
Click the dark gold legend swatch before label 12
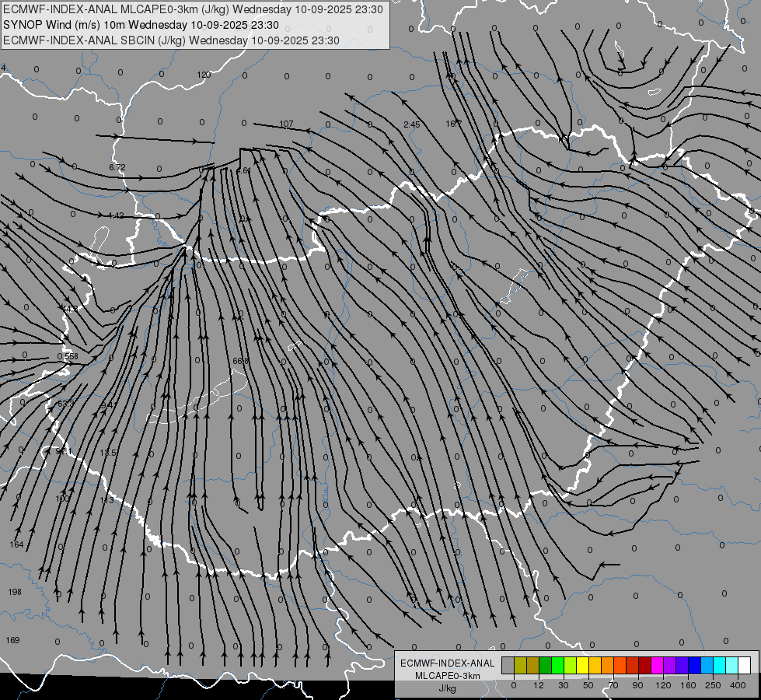pos(533,665)
